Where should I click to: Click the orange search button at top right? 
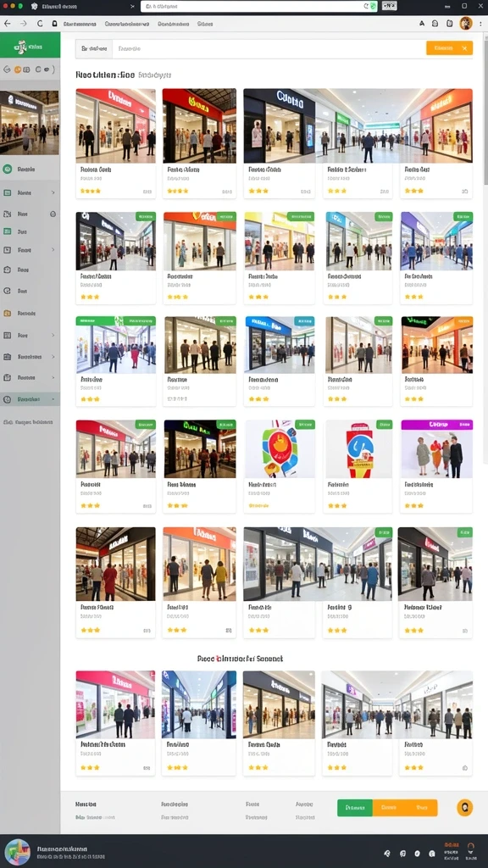[x=449, y=48]
